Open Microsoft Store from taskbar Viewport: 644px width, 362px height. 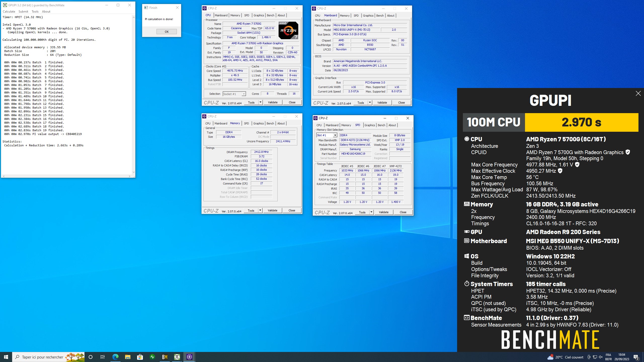[140, 357]
